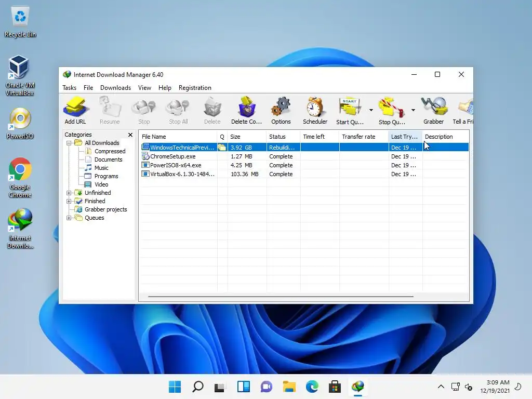
Task: Click the Add URL toolbar icon
Action: 75,111
